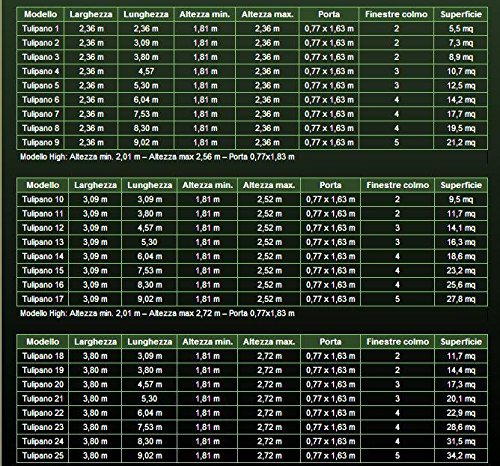
Task: Click the Porta header in third table
Action: 330,342
